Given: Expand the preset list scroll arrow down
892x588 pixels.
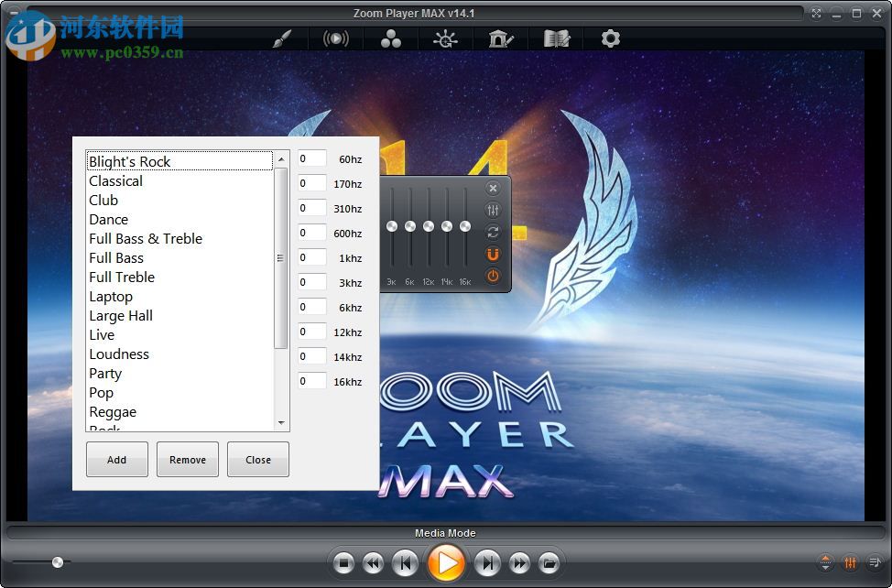Looking at the screenshot, I should click(279, 423).
